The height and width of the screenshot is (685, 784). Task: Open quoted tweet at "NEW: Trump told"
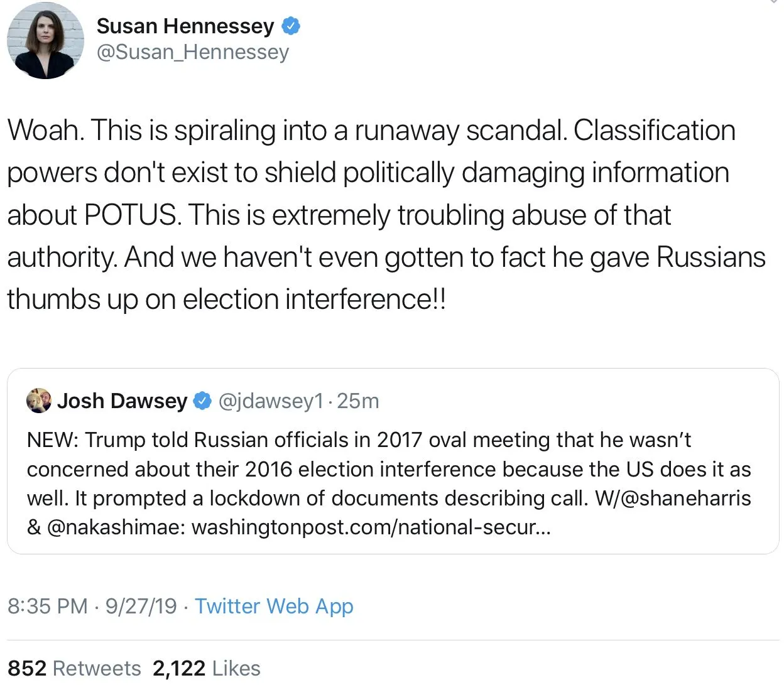(x=358, y=468)
